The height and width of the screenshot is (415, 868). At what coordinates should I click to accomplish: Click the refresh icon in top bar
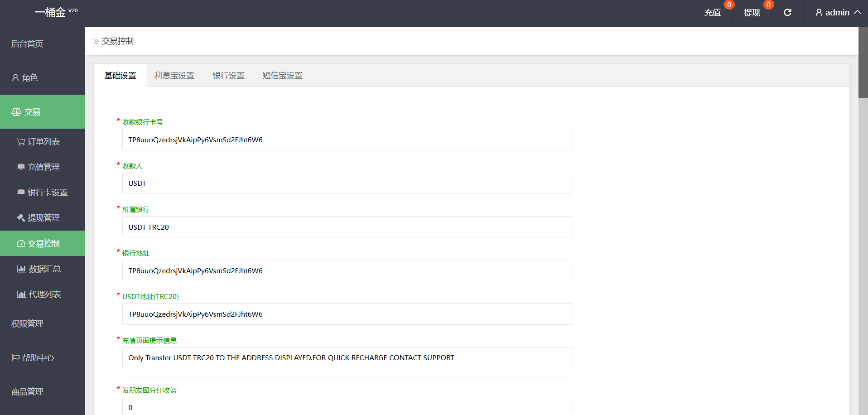787,13
